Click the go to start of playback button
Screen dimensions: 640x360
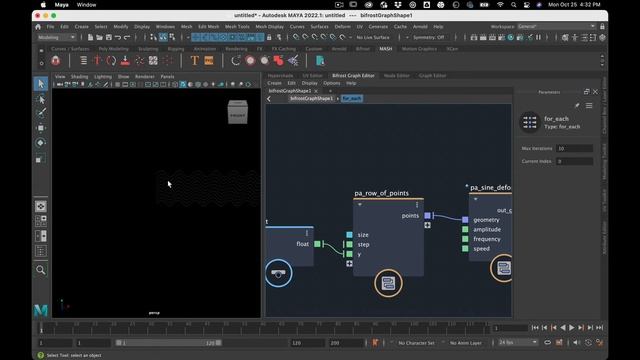pyautogui.click(x=535, y=328)
